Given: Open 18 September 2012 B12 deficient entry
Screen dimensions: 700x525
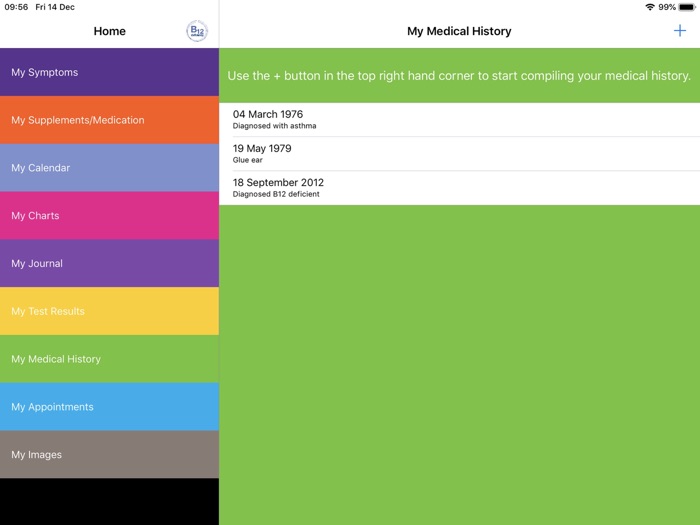Looking at the screenshot, I should pos(459,188).
